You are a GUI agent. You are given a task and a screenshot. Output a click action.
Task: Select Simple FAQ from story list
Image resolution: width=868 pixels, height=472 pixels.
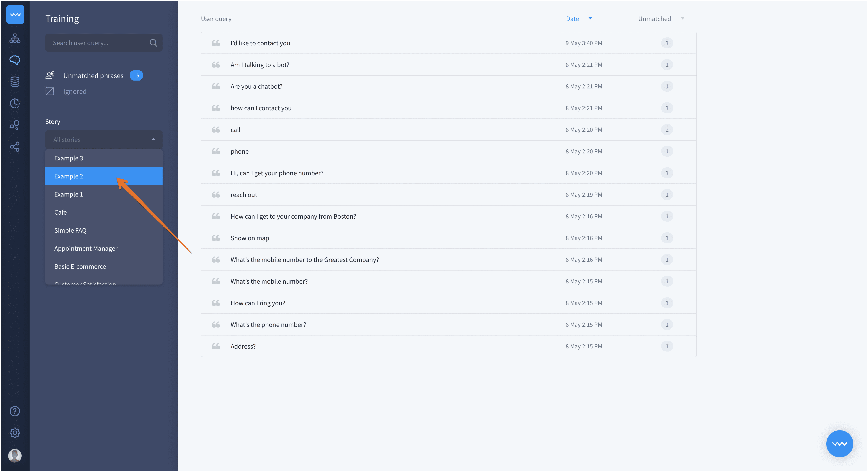(104, 230)
